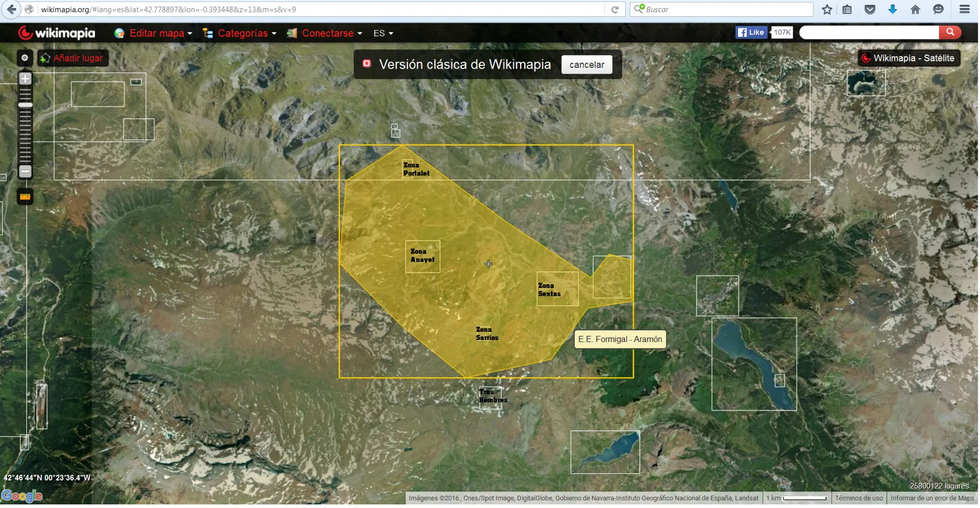Screen dimensions: 980x508
Task: Open the Categorías dropdown menu
Action: pyautogui.click(x=239, y=33)
